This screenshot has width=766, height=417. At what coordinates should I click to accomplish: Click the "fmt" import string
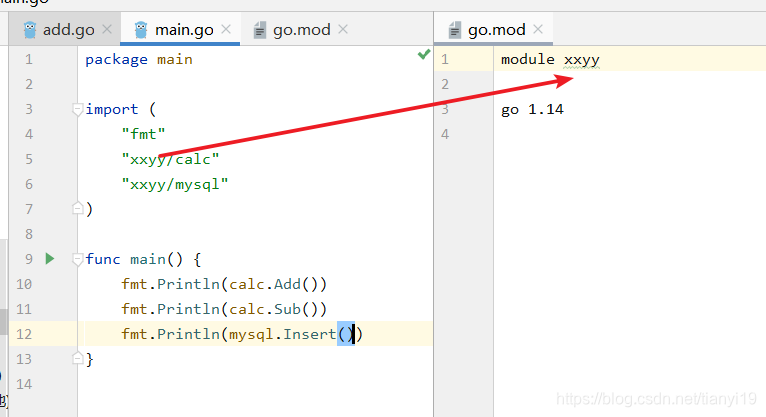coord(143,134)
